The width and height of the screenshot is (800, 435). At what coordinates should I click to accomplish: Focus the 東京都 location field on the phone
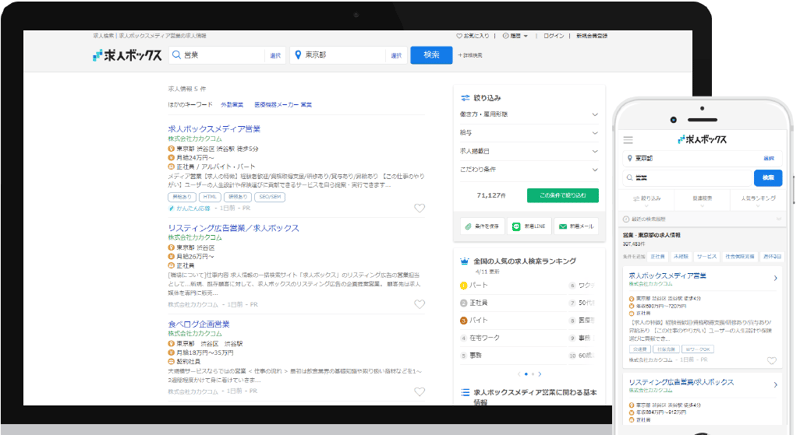click(702, 158)
